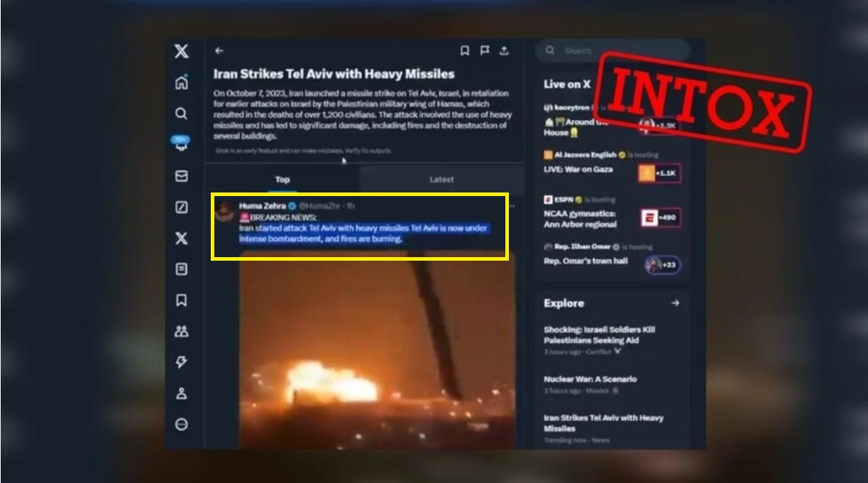868x483 pixels.
Task: Click the +490 listeners badge
Action: tap(661, 217)
